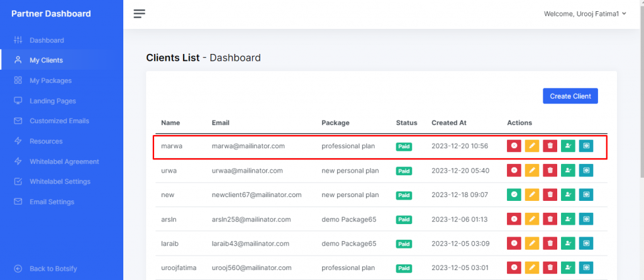Edit the urwa client with pencil icon
The image size is (644, 280).
click(532, 170)
